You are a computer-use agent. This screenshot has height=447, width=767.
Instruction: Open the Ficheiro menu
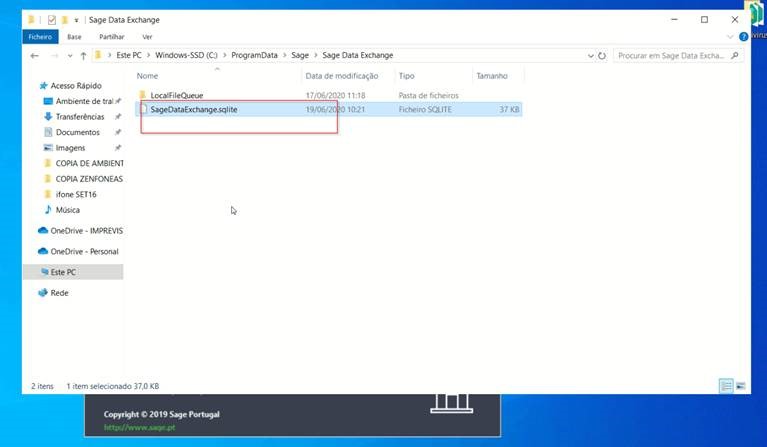[x=39, y=37]
